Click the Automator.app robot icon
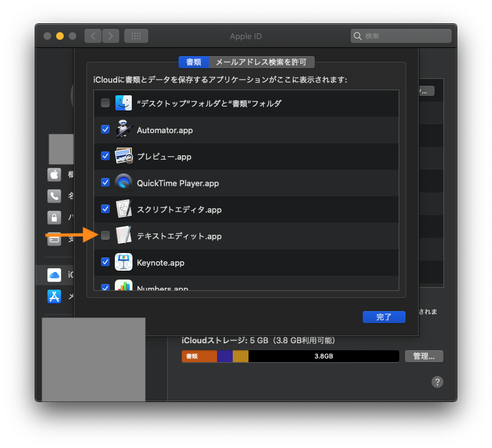 [123, 129]
